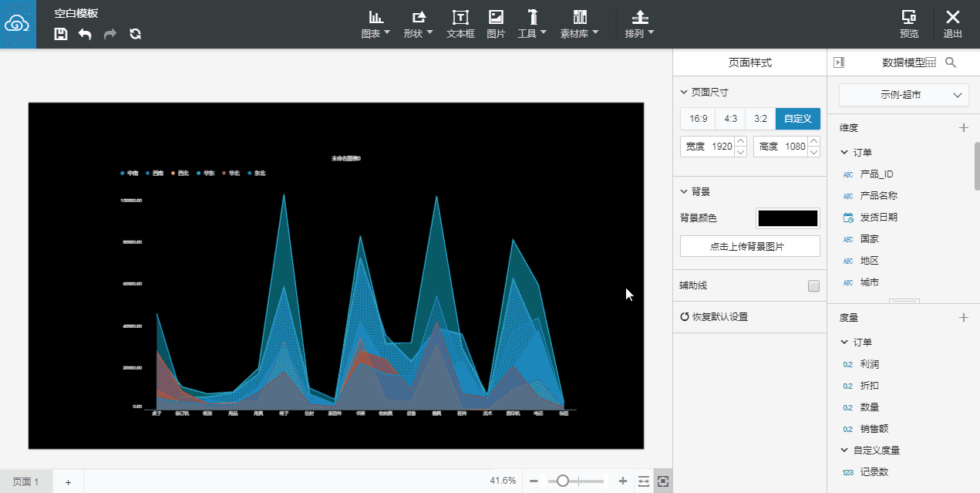This screenshot has height=493, width=980.
Task: Add a new 维度 dimension
Action: click(963, 128)
